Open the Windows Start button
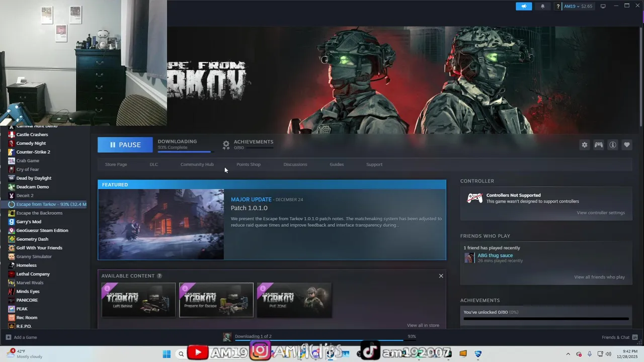This screenshot has height=362, width=644. 167,354
